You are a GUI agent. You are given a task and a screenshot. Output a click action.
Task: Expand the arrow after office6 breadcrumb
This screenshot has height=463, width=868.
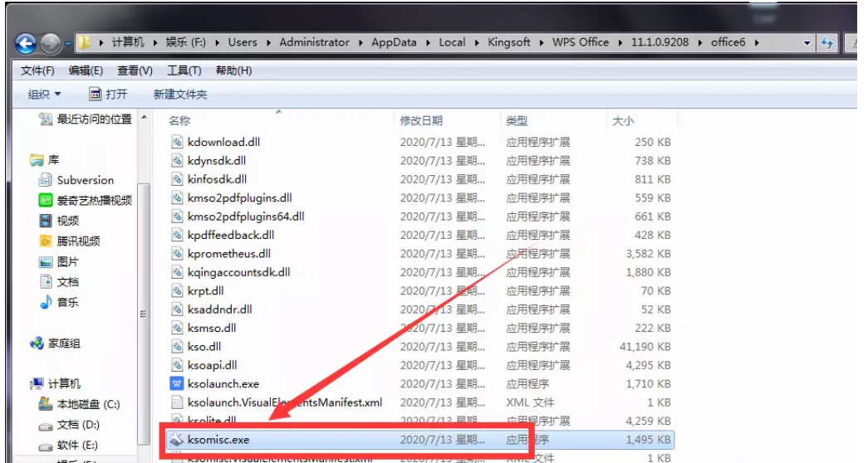click(756, 42)
